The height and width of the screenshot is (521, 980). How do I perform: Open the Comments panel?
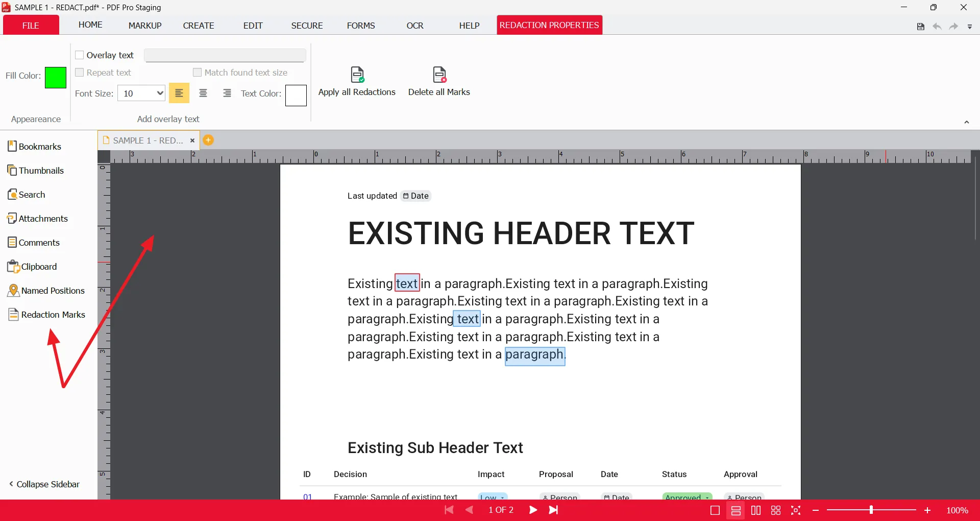point(34,243)
